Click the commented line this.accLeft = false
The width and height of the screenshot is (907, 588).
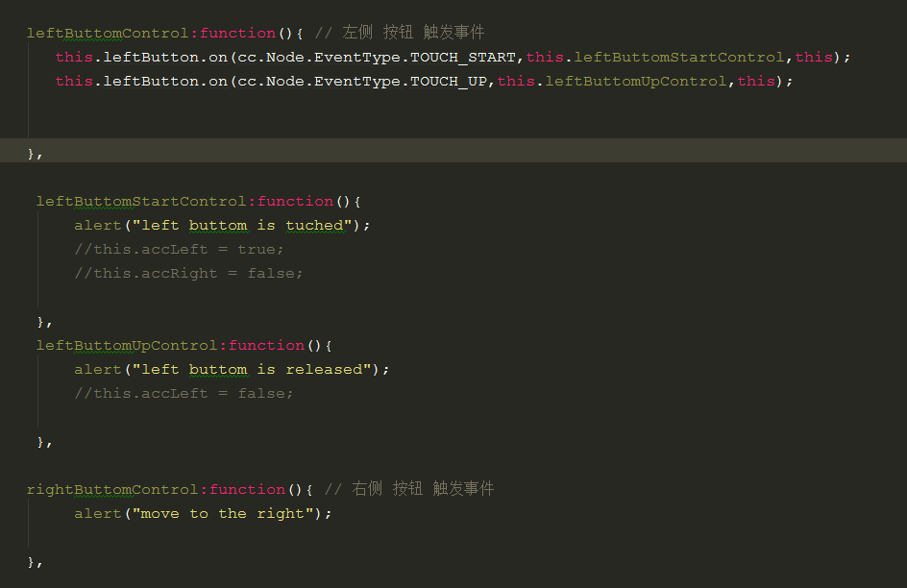[x=184, y=393]
